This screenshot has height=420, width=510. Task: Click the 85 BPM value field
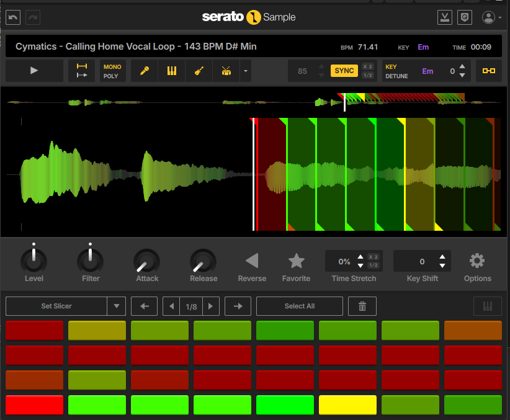[302, 71]
